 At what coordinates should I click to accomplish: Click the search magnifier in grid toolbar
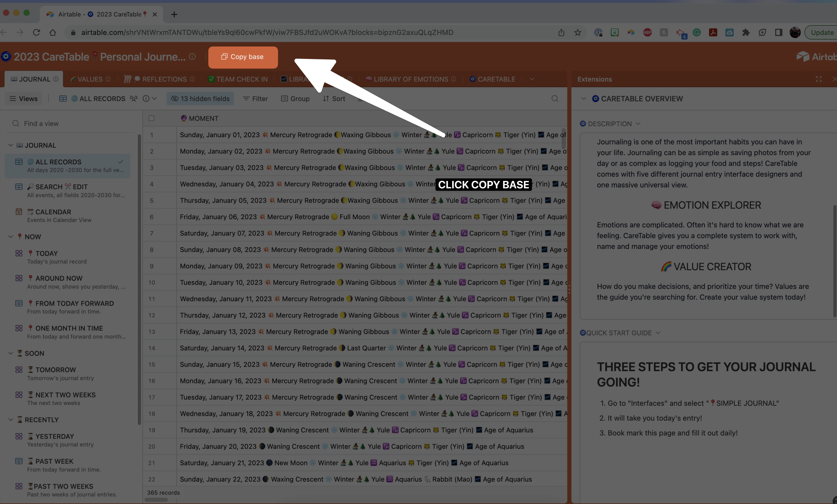[x=555, y=99]
